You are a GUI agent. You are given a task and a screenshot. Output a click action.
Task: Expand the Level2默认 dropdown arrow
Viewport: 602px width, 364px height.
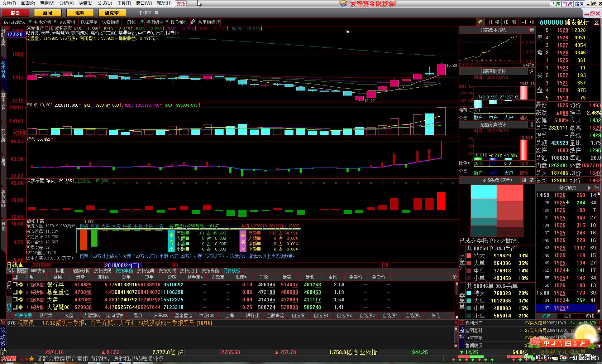pyautogui.click(x=30, y=22)
